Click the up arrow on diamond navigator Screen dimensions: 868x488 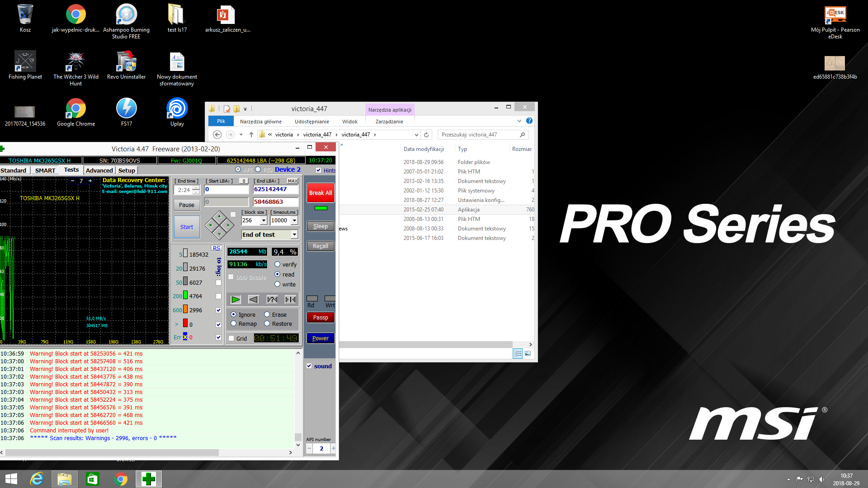click(219, 216)
